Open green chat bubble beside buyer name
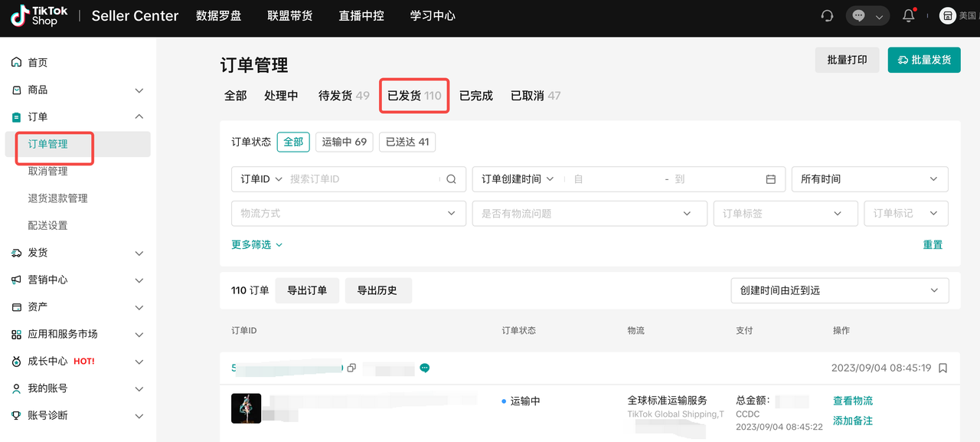Viewport: 980px width, 442px height. tap(425, 368)
